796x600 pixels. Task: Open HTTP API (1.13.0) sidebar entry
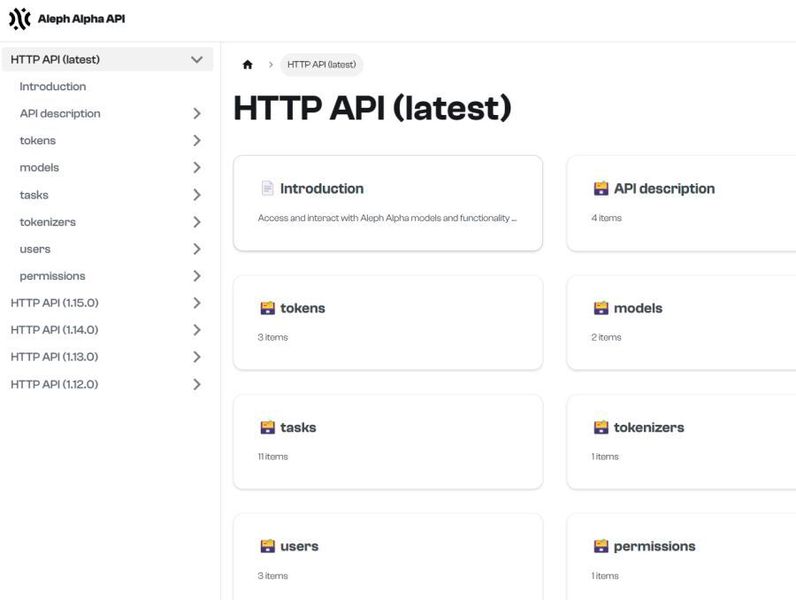[x=54, y=357]
